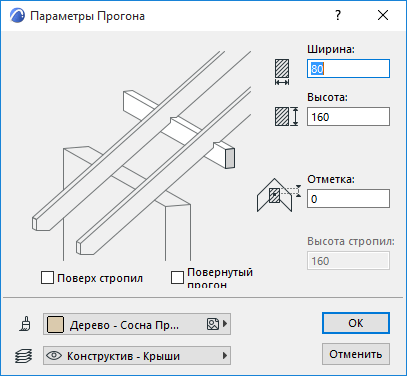Click the Отметка input field
Image resolution: width=407 pixels, height=376 pixels.
click(348, 199)
